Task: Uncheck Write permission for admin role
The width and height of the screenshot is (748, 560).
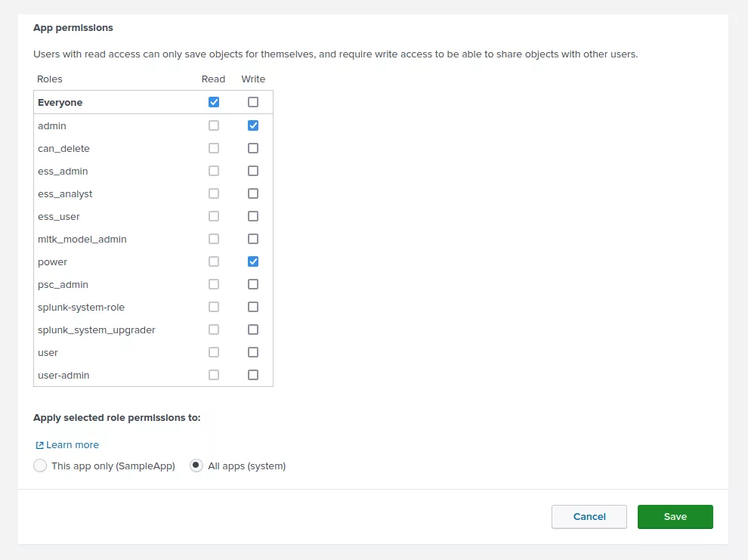Action: coord(253,125)
